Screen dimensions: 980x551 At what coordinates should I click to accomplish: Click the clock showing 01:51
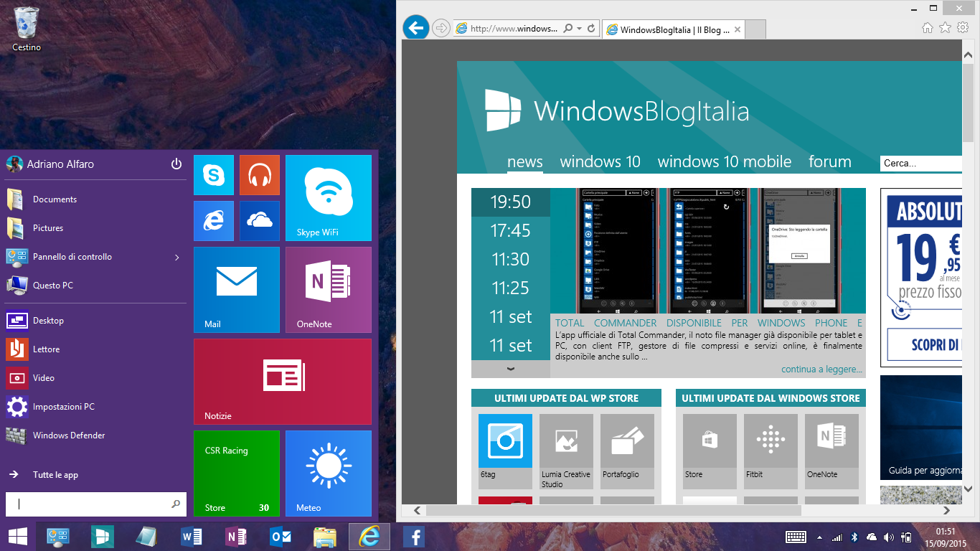[x=946, y=531]
